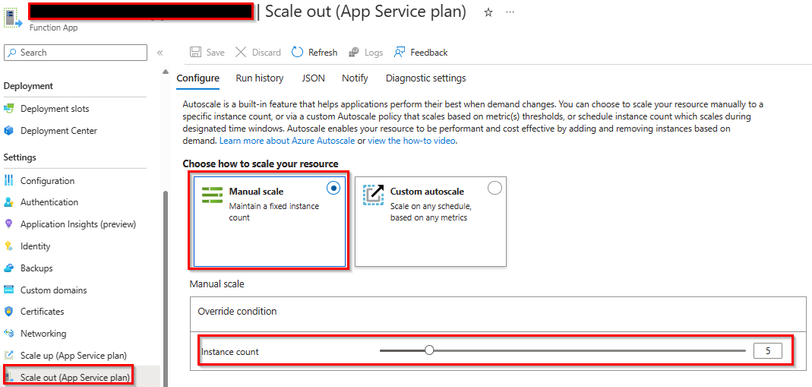Click the Custom domains icon

click(x=9, y=290)
